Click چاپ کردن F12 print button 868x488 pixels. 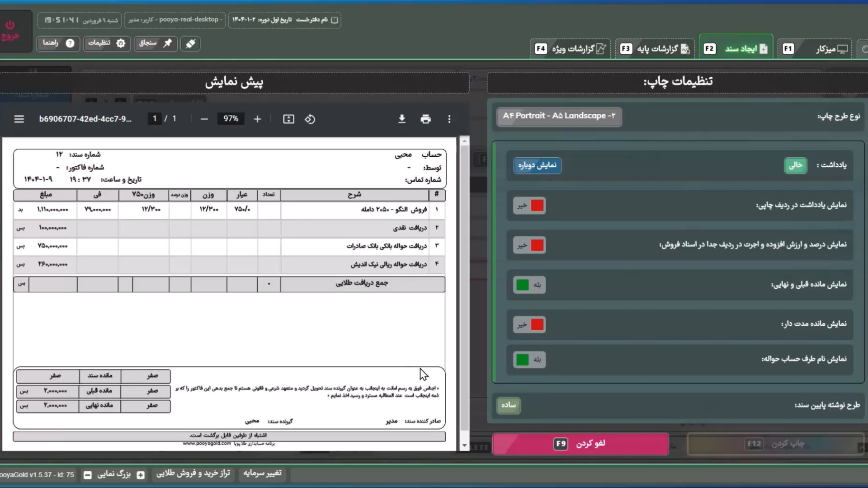click(776, 444)
